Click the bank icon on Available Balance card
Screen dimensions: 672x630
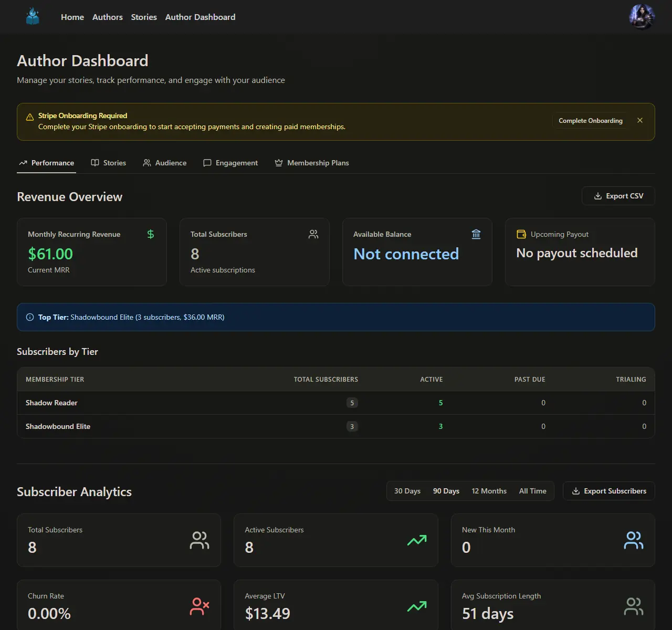pyautogui.click(x=476, y=234)
